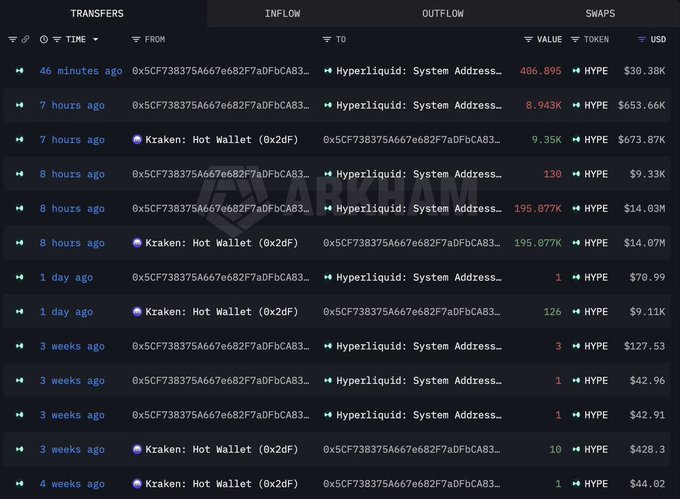Open the OUTFLOW tab
Screen dimensions: 680x499
click(x=443, y=13)
